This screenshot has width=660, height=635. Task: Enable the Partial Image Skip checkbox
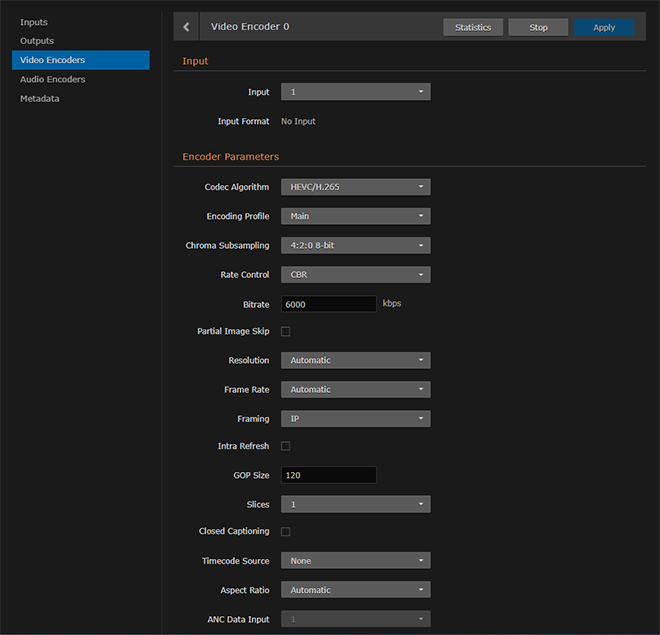pyautogui.click(x=286, y=331)
